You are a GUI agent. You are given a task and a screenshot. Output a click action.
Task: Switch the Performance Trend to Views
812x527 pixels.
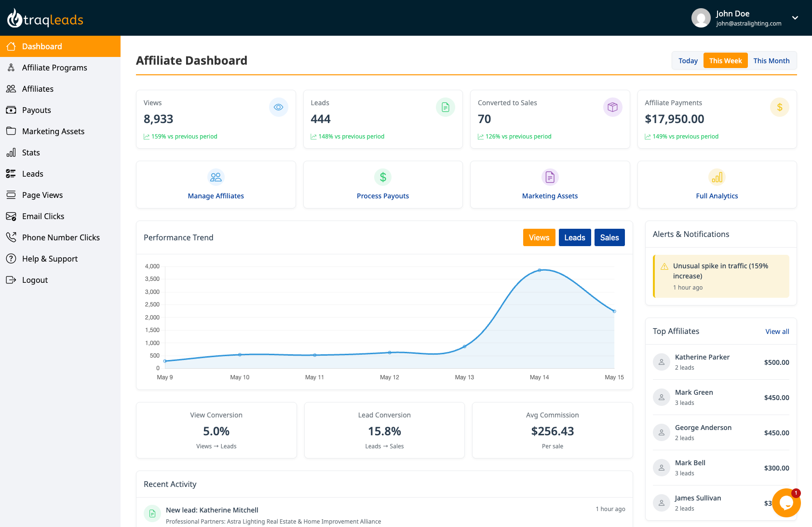click(539, 237)
